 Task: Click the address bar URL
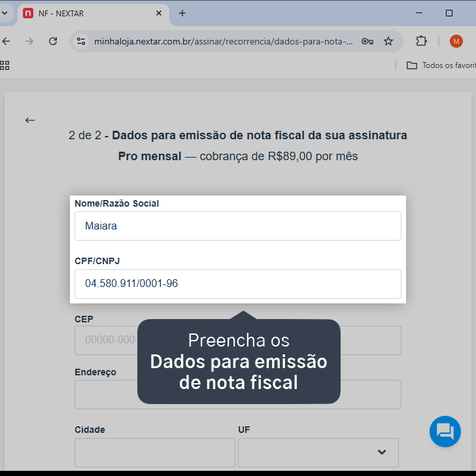click(x=223, y=41)
